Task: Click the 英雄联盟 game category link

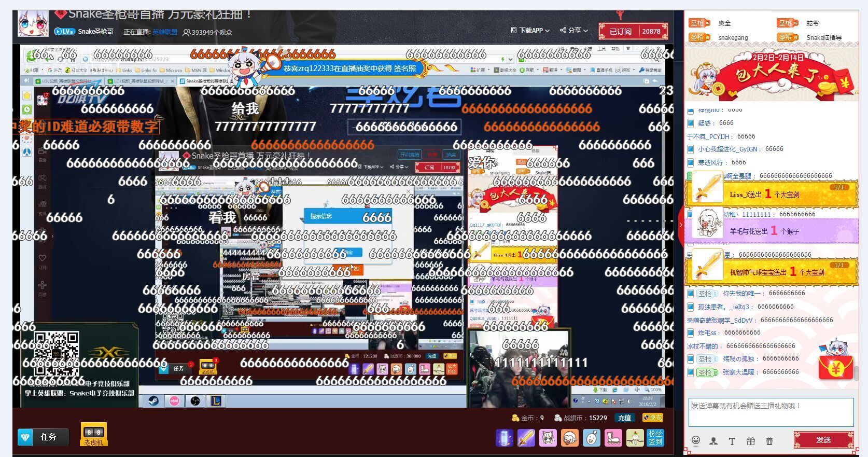Action: [165, 32]
